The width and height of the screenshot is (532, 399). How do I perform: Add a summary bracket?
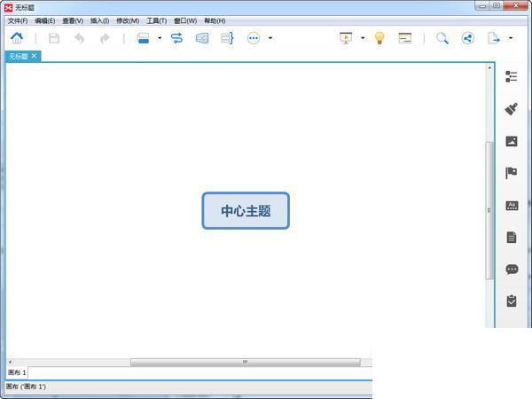click(x=227, y=38)
